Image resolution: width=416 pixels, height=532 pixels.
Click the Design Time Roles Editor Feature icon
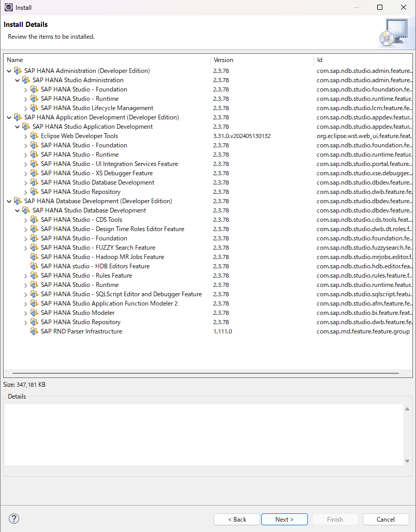pyautogui.click(x=34, y=229)
